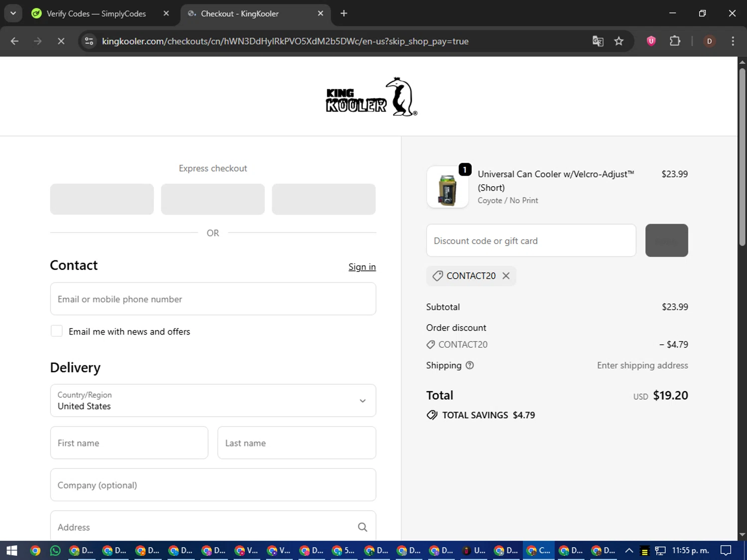747x560 pixels.
Task: Click the Express checkout label
Action: click(x=213, y=168)
